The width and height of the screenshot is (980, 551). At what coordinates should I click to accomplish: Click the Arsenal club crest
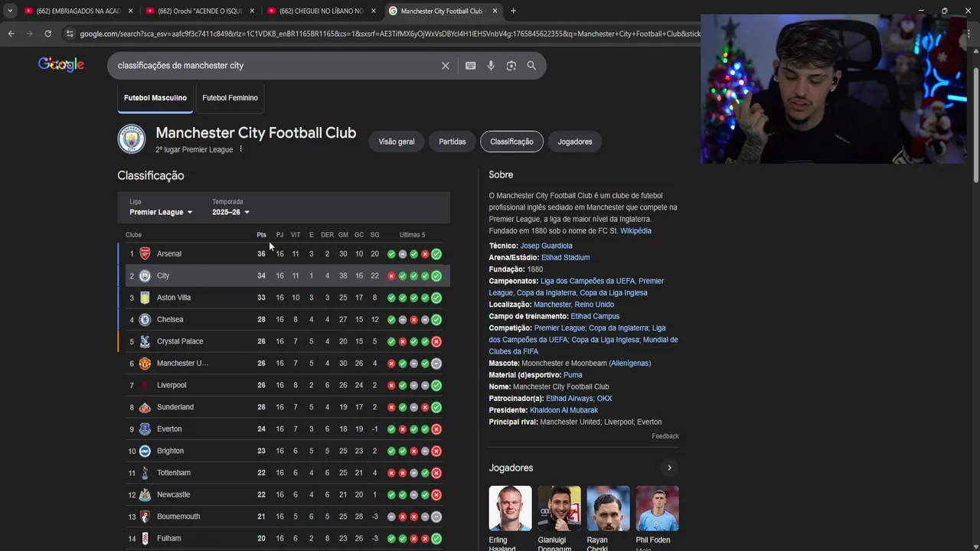145,254
